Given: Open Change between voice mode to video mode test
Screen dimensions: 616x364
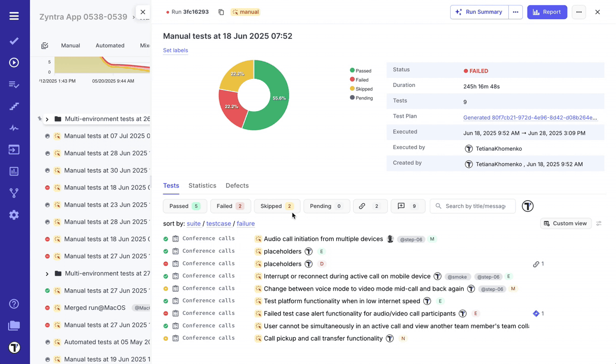Looking at the screenshot, I should (x=364, y=289).
